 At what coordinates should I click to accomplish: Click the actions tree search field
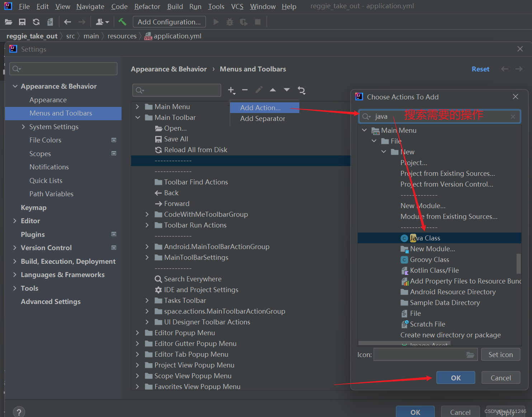(177, 90)
